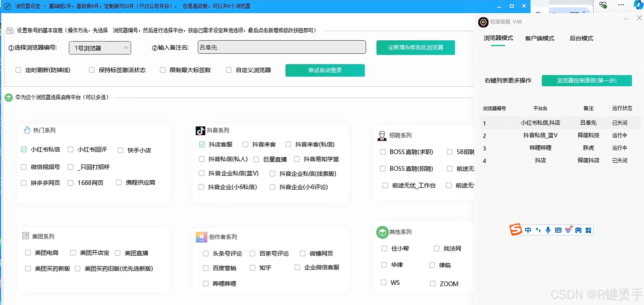The image size is (644, 305).
Task: Open the Sogou soft keyboard icon
Action: (558, 230)
